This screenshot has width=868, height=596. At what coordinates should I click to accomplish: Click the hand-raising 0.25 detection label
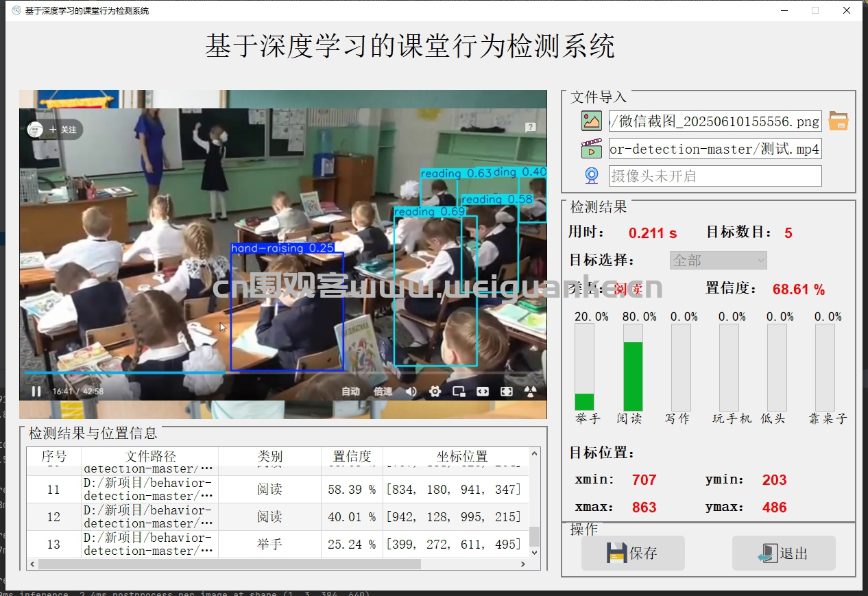[x=282, y=248]
